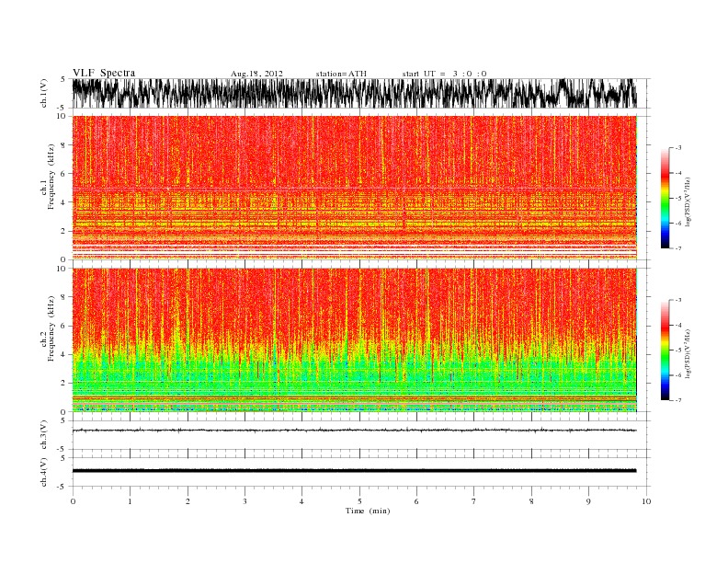
Task: Click the "1" tick on the time axis
Action: click(130, 501)
